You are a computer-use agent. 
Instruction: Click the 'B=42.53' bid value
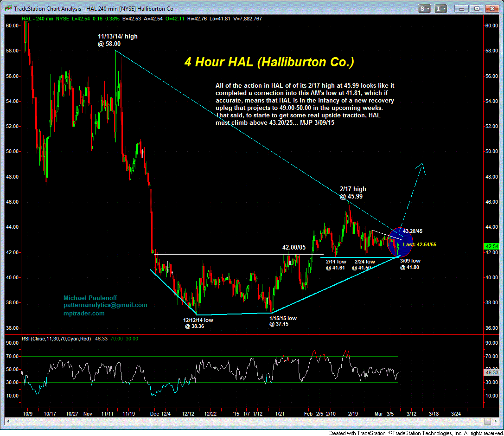point(132,19)
